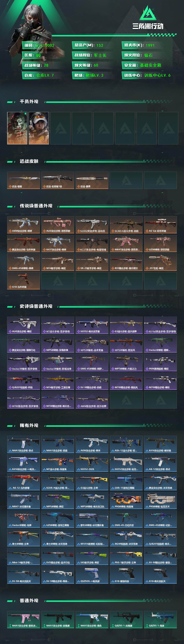Open the AKM突击步枪-锦绣 legendary skin
The image size is (184, 644).
tap(24, 225)
